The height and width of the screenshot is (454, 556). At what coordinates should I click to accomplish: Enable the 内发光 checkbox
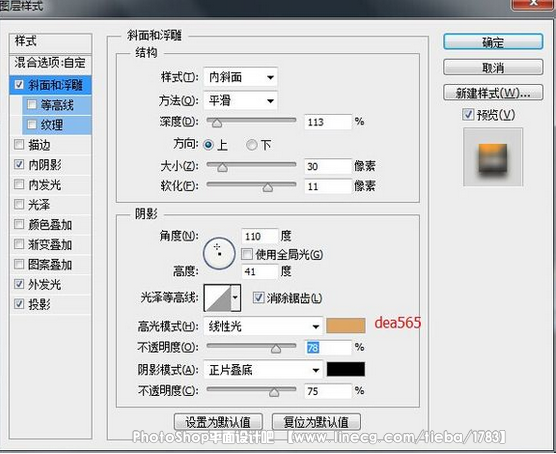19,184
